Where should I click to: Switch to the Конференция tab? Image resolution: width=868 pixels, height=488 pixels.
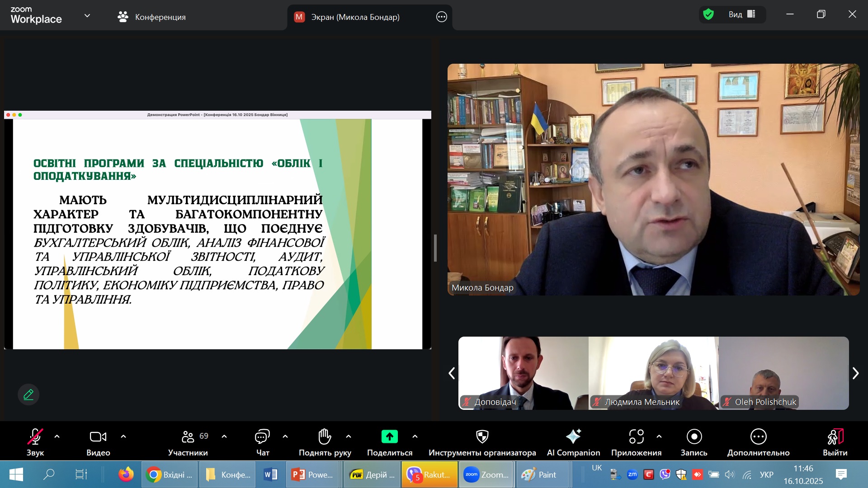pos(152,17)
